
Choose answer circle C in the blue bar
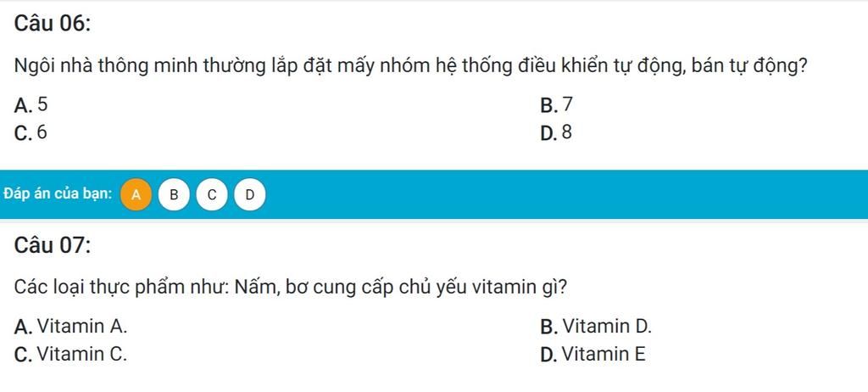pos(212,194)
